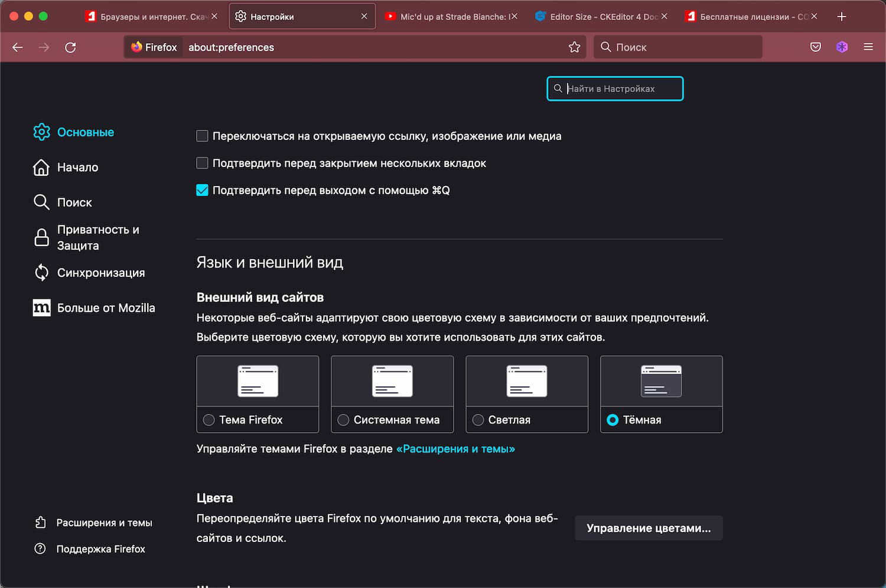Select the Тёмная radio option
Image resolution: width=886 pixels, height=588 pixels.
pyautogui.click(x=613, y=420)
